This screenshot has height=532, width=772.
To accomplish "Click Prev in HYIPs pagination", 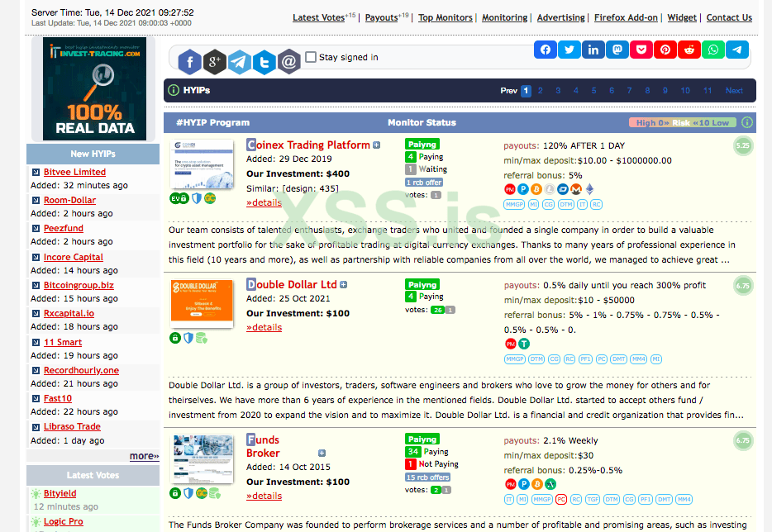I will pos(508,91).
